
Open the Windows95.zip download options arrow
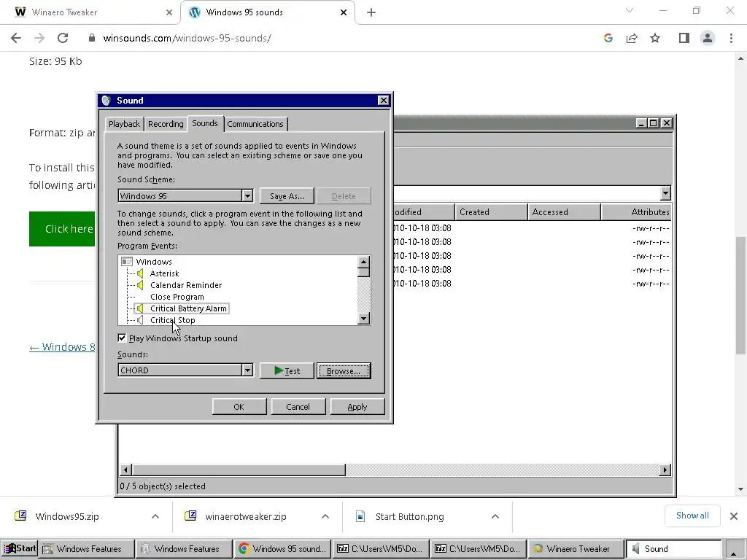coord(155,516)
